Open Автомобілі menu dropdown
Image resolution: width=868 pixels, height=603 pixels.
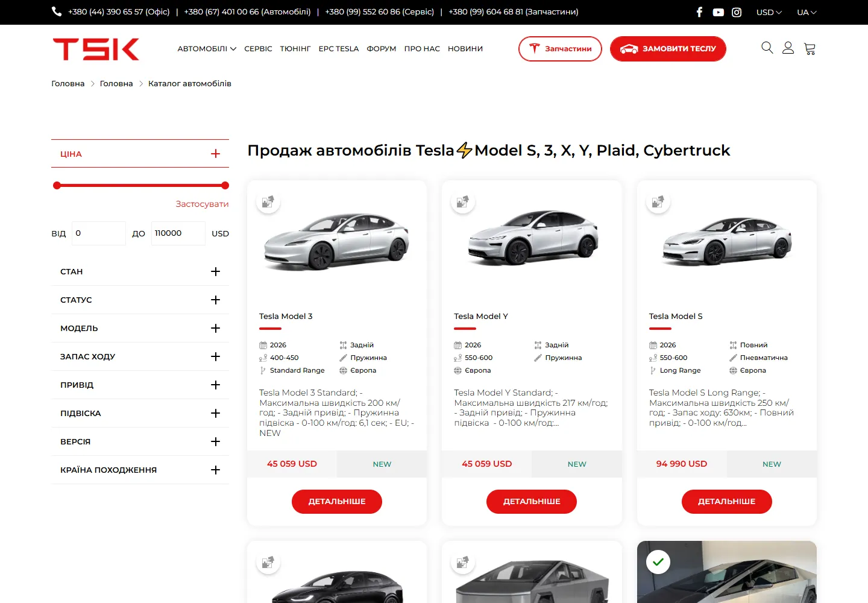[x=207, y=49]
